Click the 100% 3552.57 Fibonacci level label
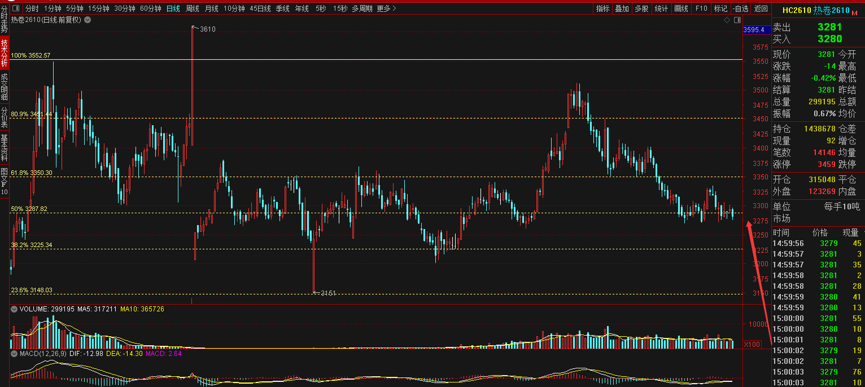Screen dimensions: 865x387 (x=31, y=56)
